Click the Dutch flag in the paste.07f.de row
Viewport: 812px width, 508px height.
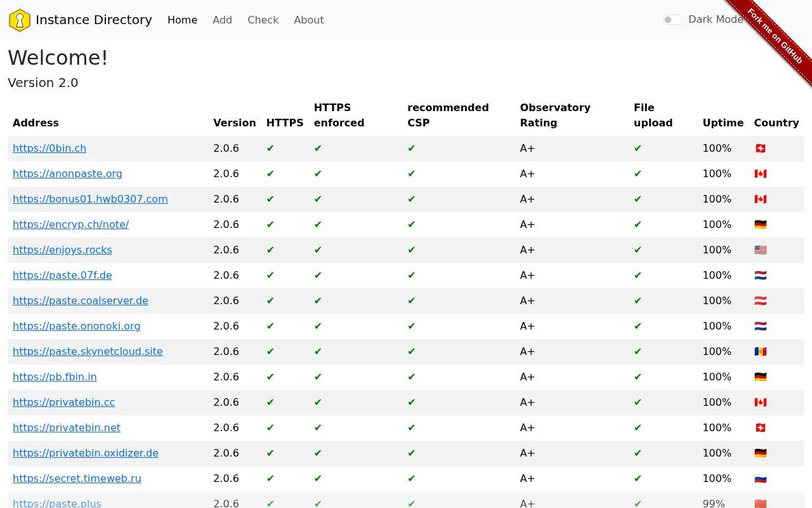pyautogui.click(x=760, y=275)
